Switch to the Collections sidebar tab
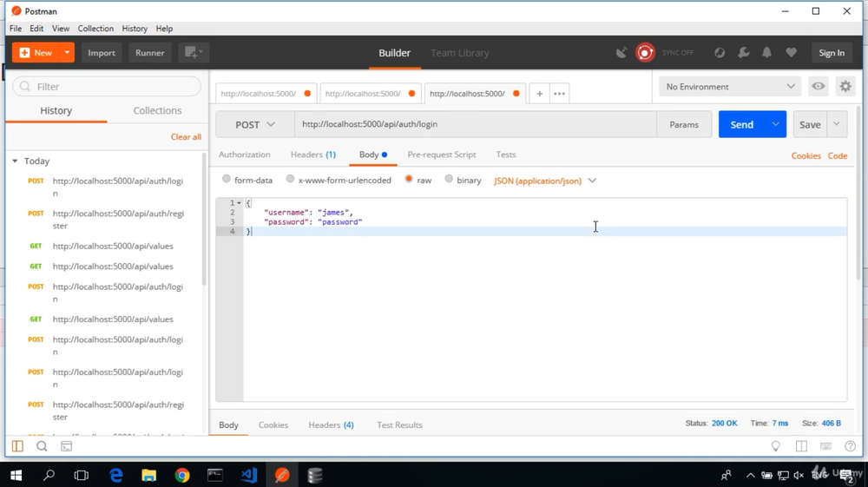Image resolution: width=868 pixels, height=487 pixels. [157, 110]
